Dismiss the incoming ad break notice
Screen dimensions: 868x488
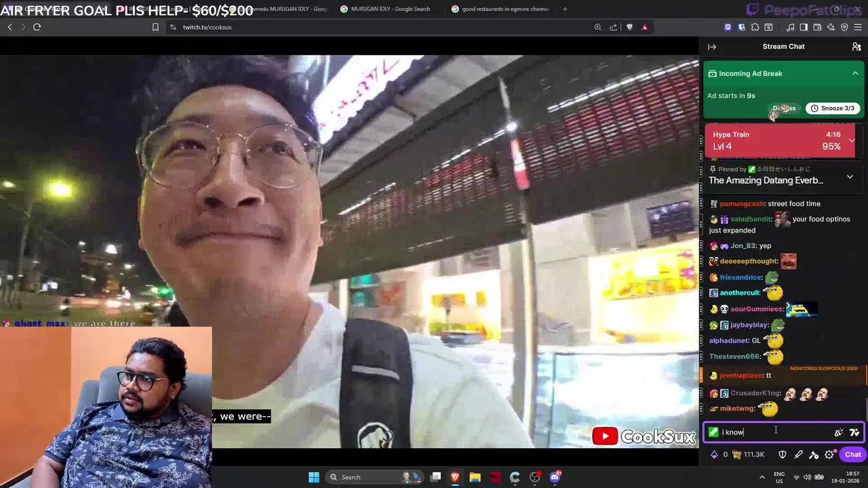pos(784,108)
